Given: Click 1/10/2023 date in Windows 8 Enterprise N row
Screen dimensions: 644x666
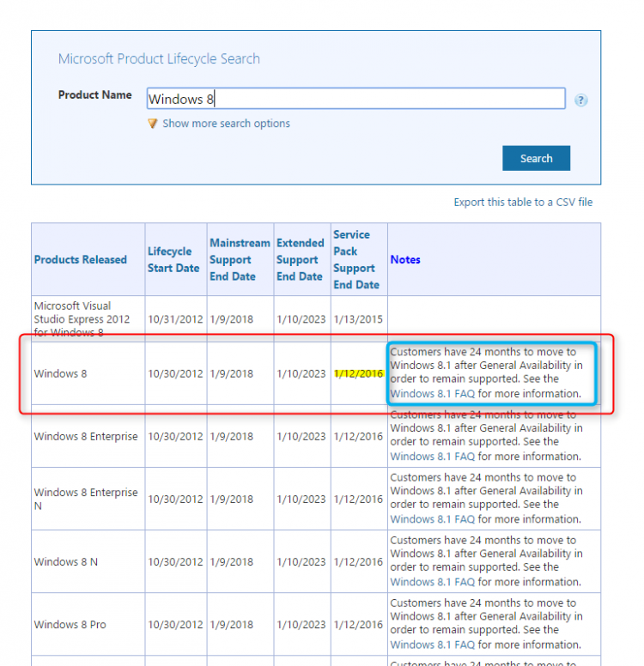Looking at the screenshot, I should (x=301, y=499).
